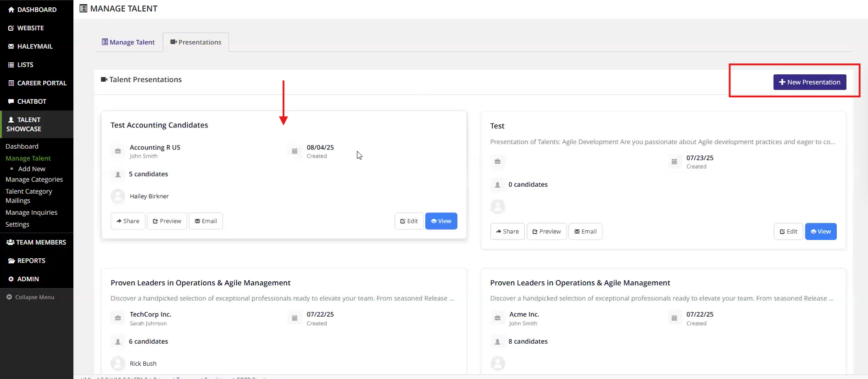Click the Lists icon in sidebar
868x379 pixels.
(x=11, y=65)
